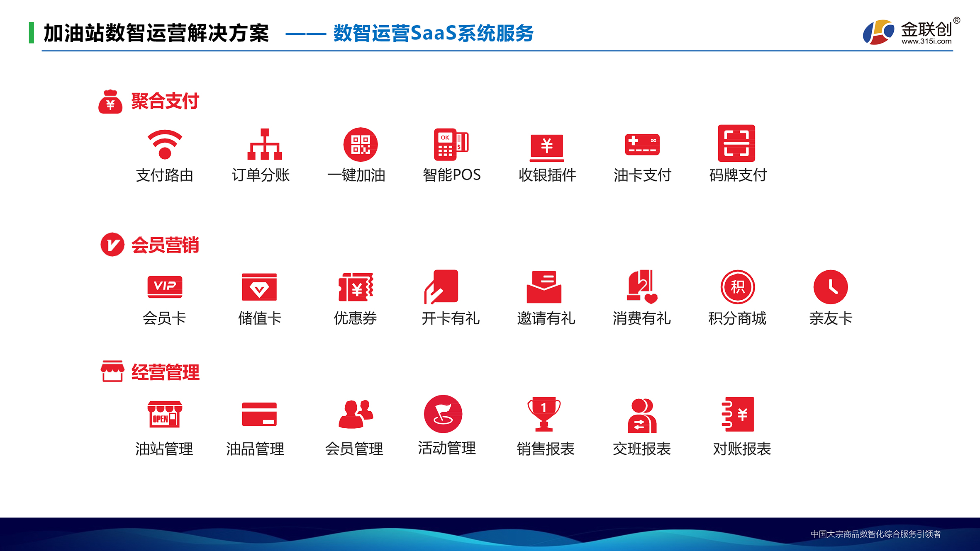
Task: Click the 聚合支付 section heading
Action: click(165, 101)
